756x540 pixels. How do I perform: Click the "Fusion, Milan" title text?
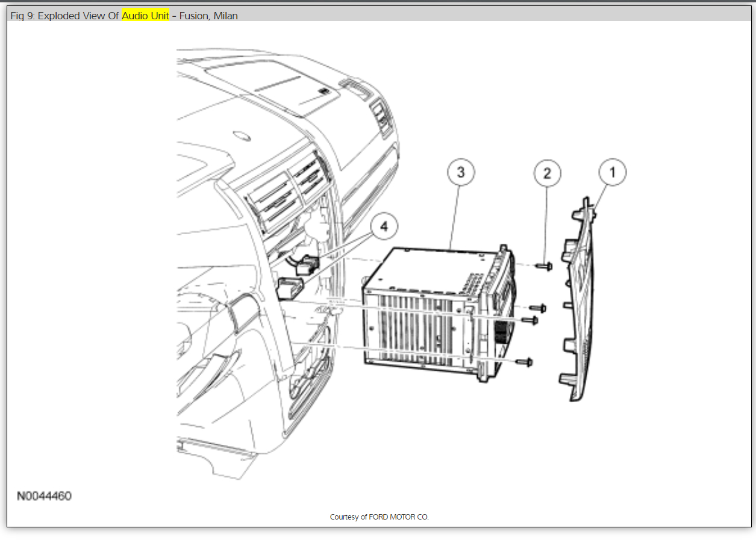[208, 16]
